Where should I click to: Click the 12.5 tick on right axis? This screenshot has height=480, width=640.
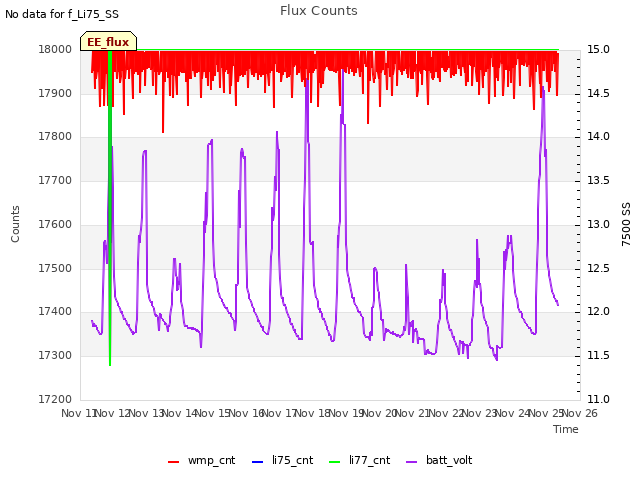(x=598, y=268)
